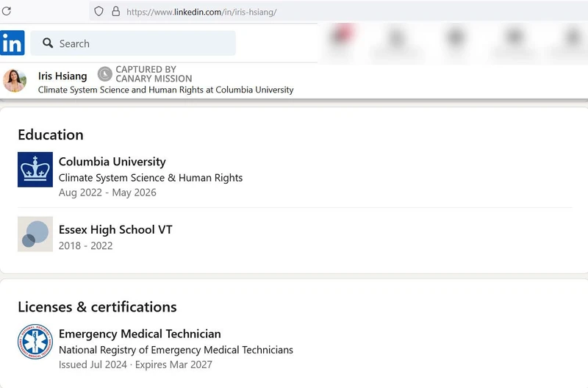588x388 pixels.
Task: Open the Columbia University crown logo
Action: tap(35, 170)
